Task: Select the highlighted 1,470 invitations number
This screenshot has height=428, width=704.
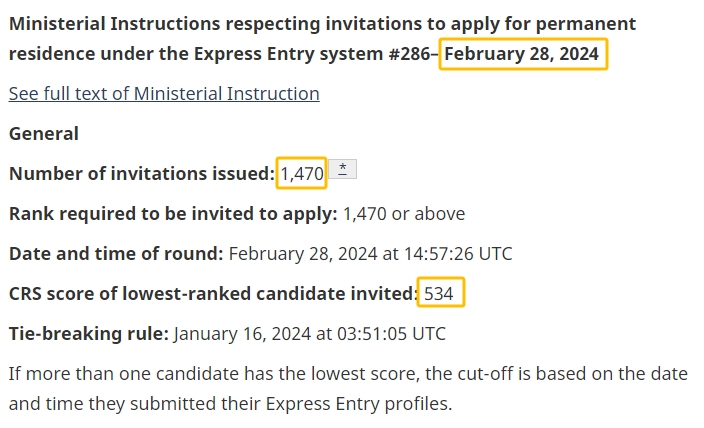Action: coord(302,174)
